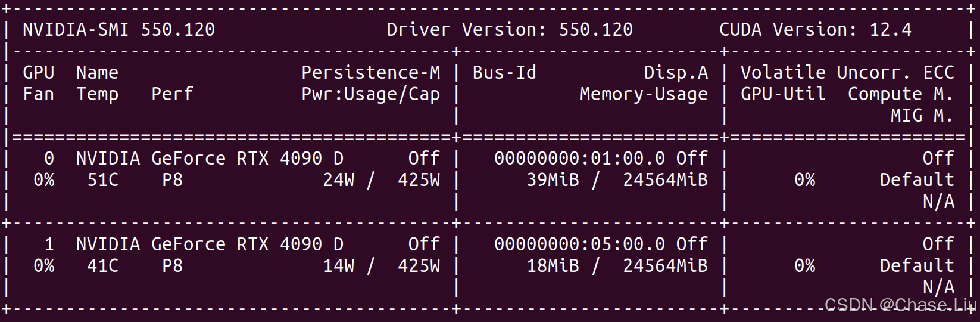Click the "Compute M." header text
Viewport: 980px width, 322px height.
(901, 94)
